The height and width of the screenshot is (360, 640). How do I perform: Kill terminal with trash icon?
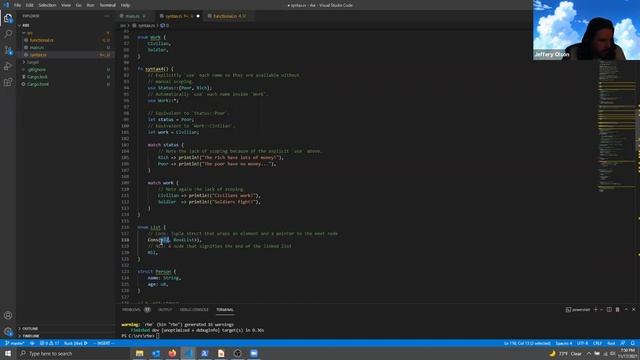click(x=618, y=310)
